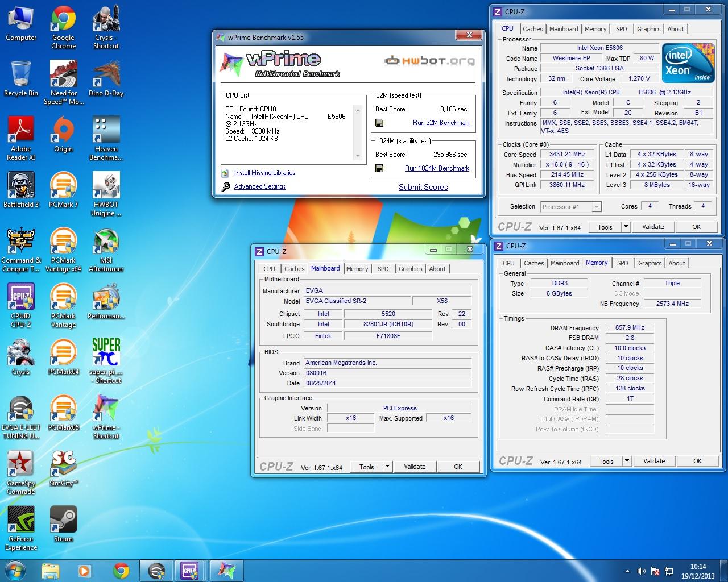This screenshot has height=582, width=728.
Task: Expand Tools dropdown arrow in the Mainboard window
Action: click(x=387, y=467)
